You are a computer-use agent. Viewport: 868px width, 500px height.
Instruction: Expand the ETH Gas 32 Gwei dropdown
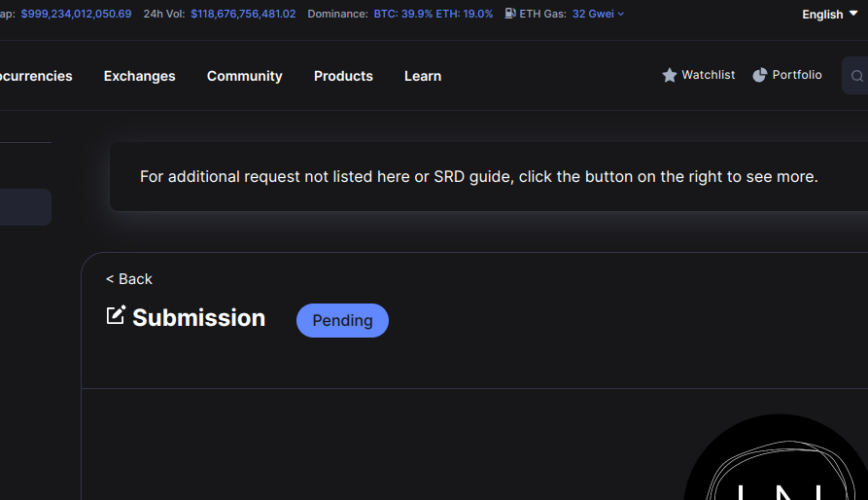click(x=598, y=14)
